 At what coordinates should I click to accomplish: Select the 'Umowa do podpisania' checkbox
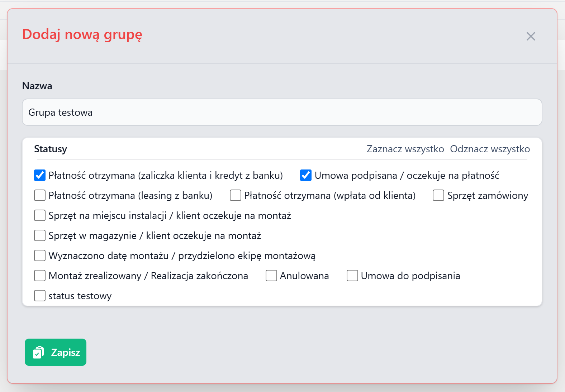click(352, 276)
